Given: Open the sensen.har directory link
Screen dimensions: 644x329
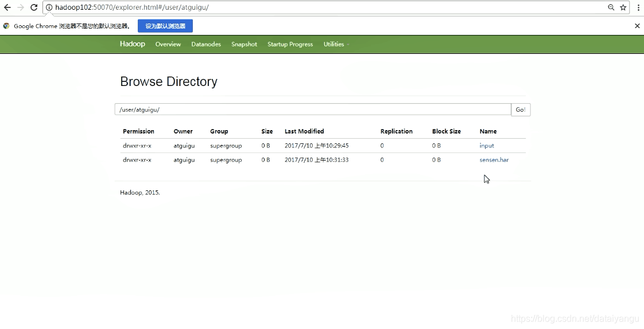Looking at the screenshot, I should [x=494, y=160].
